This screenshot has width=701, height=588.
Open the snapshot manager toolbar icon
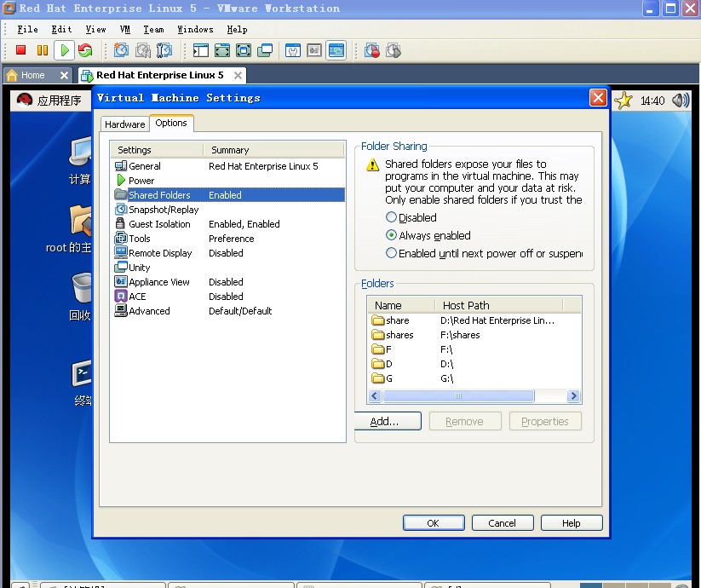[x=164, y=51]
